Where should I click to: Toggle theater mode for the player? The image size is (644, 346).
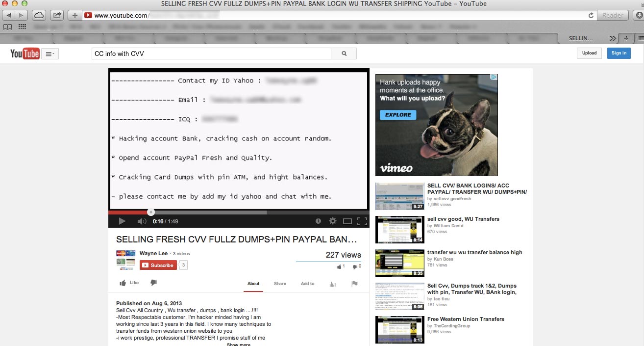pos(347,221)
